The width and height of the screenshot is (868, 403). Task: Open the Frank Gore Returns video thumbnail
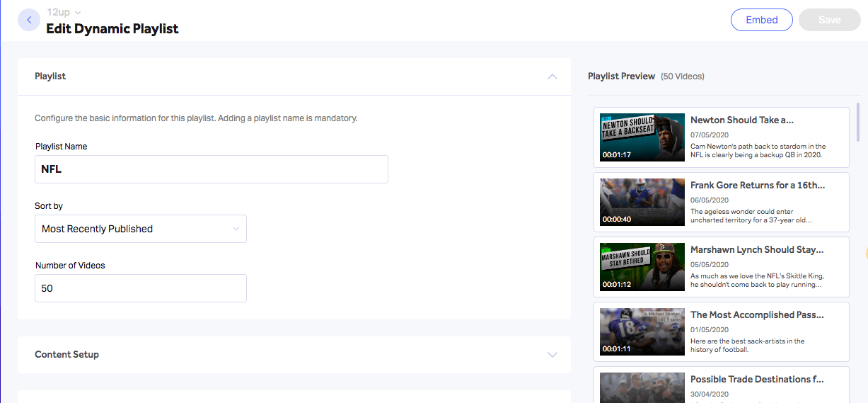pos(642,202)
